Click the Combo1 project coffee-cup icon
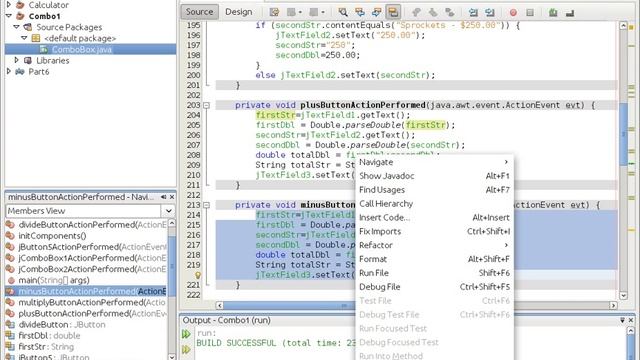 20,16
